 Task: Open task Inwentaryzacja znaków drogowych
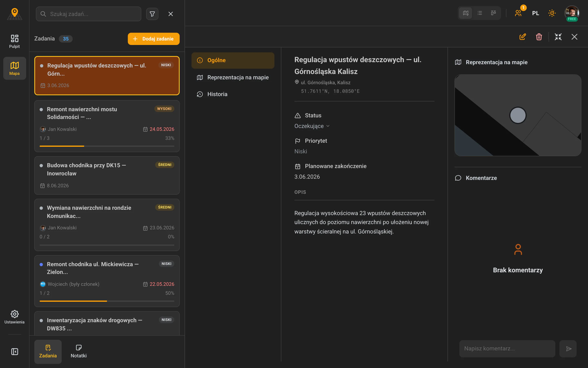(107, 324)
